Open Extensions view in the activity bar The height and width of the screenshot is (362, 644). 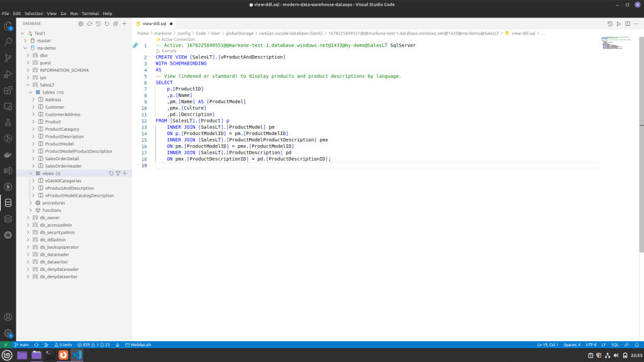click(x=8, y=90)
